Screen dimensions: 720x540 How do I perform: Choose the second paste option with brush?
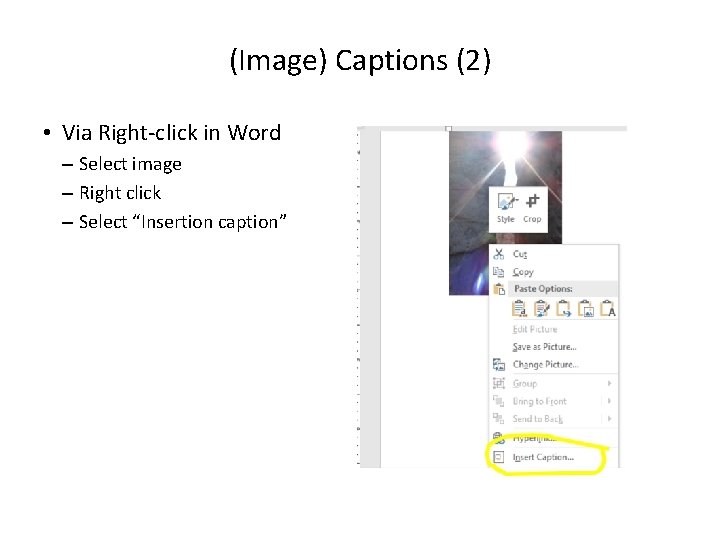coord(541,309)
